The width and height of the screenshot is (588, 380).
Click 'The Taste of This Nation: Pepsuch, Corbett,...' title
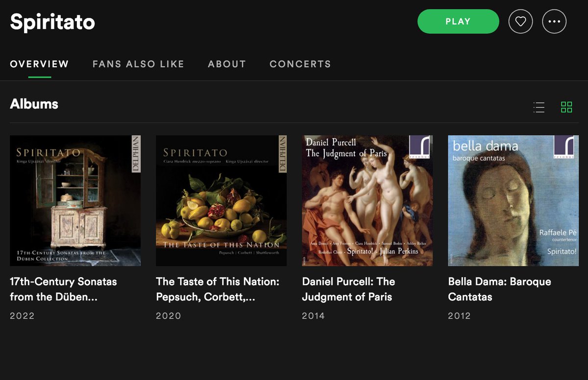[218, 289]
